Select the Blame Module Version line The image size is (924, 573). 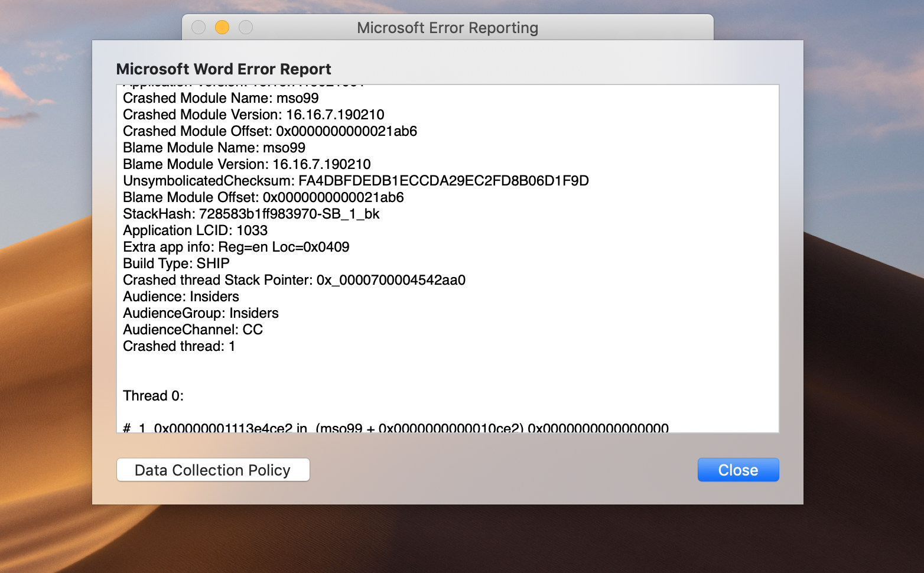[247, 164]
